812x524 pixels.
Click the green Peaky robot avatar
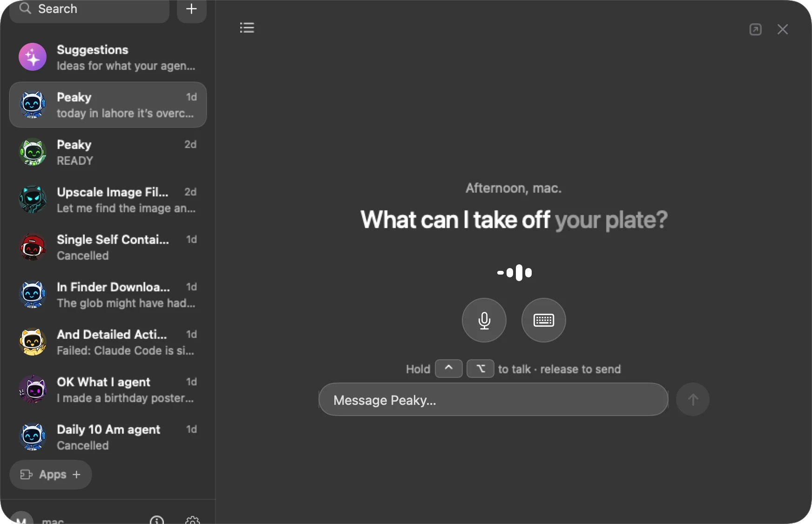click(33, 152)
